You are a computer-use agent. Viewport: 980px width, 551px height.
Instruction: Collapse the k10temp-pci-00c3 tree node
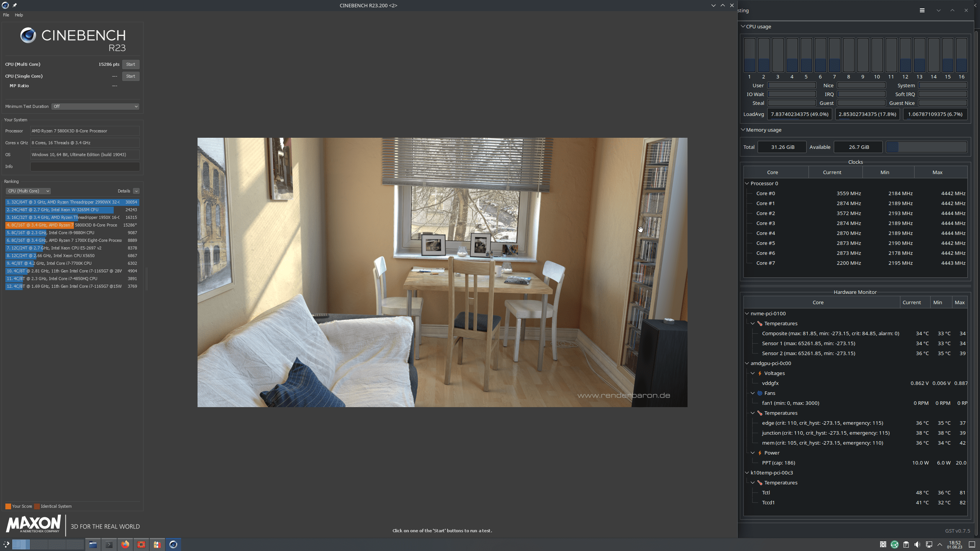[x=747, y=473]
